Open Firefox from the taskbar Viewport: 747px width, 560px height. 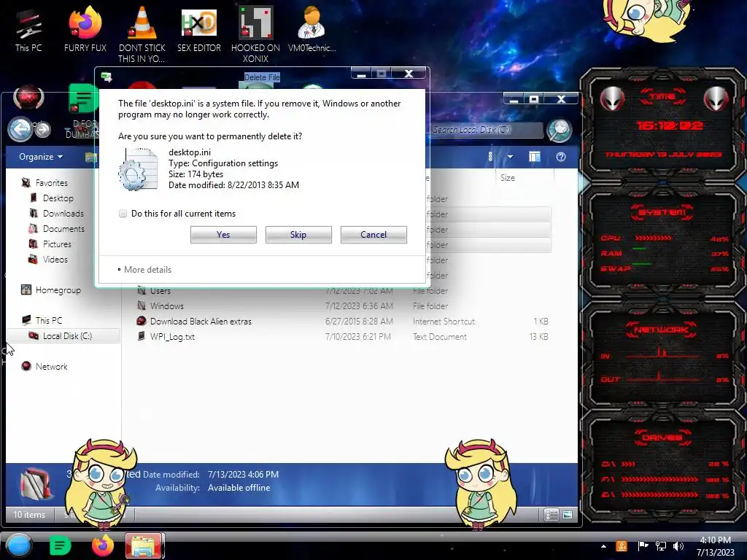pyautogui.click(x=102, y=545)
